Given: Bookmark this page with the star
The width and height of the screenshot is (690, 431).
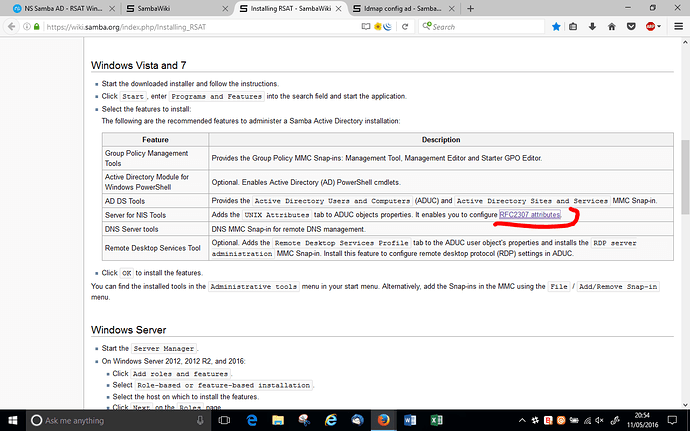Looking at the screenshot, I should click(556, 27).
